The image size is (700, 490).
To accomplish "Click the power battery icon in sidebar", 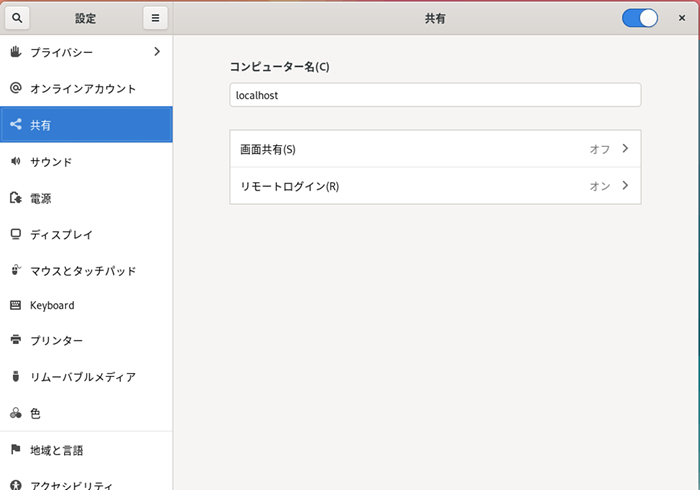I will click(15, 198).
